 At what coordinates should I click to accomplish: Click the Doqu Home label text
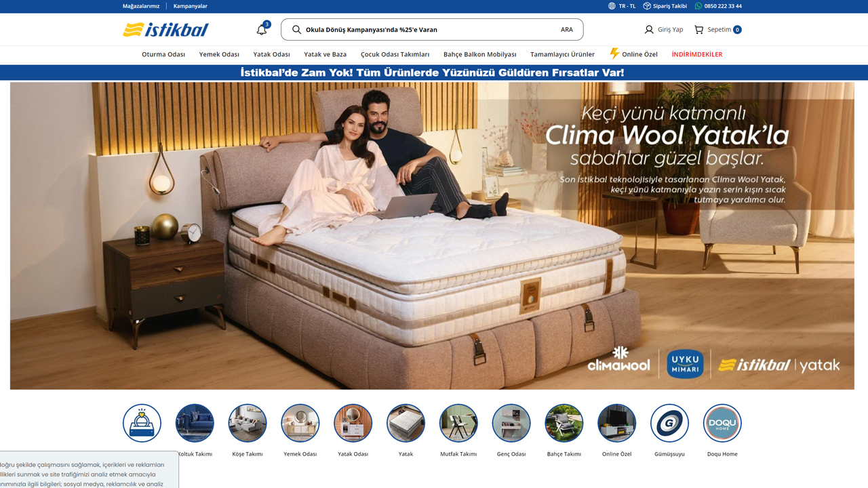(722, 454)
